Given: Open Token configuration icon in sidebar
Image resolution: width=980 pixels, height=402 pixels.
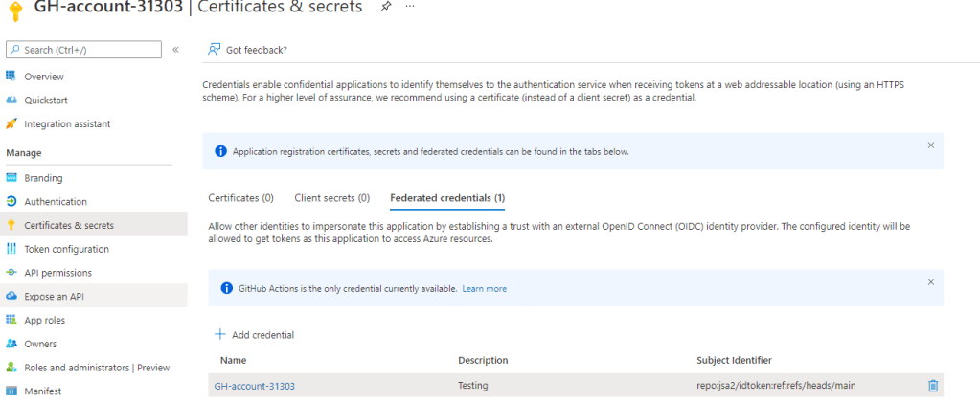Looking at the screenshot, I should 11,249.
